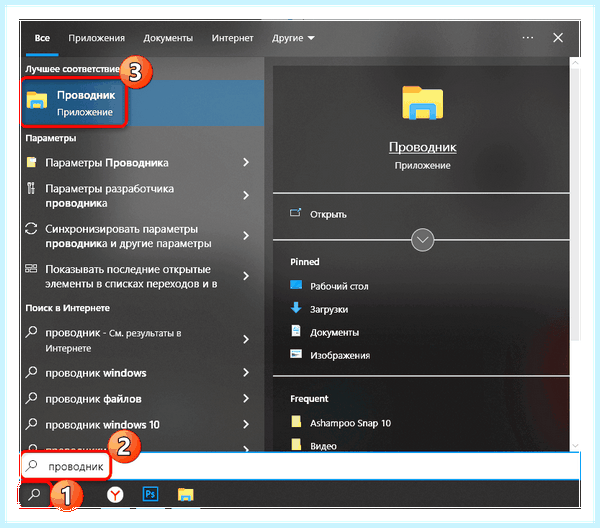Select Показывать последние открытые элементы result
Screen dimensions: 600x528
pos(131,277)
